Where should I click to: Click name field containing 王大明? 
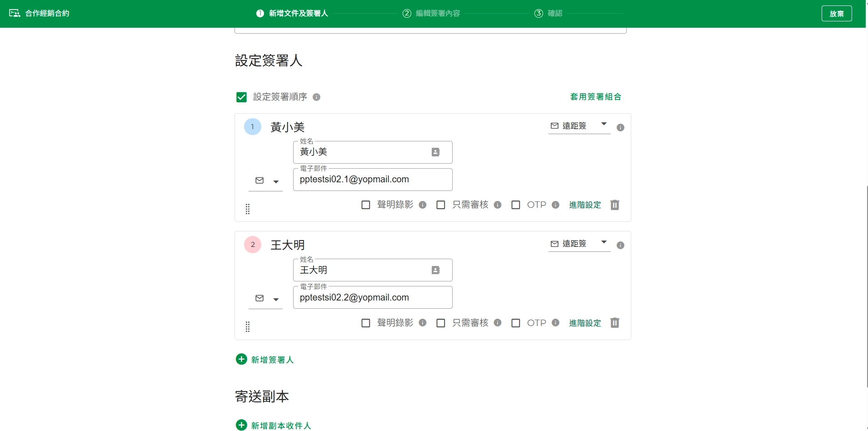click(373, 270)
